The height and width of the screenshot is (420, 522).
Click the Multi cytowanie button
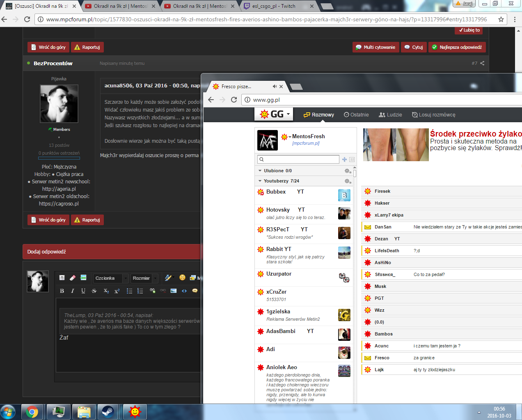point(375,47)
